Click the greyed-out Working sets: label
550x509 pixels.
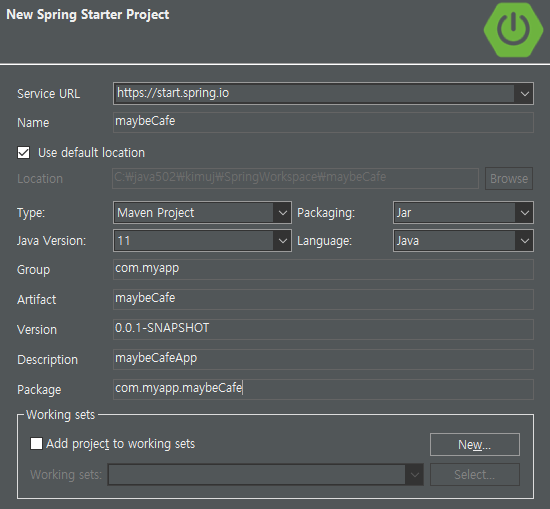point(66,475)
